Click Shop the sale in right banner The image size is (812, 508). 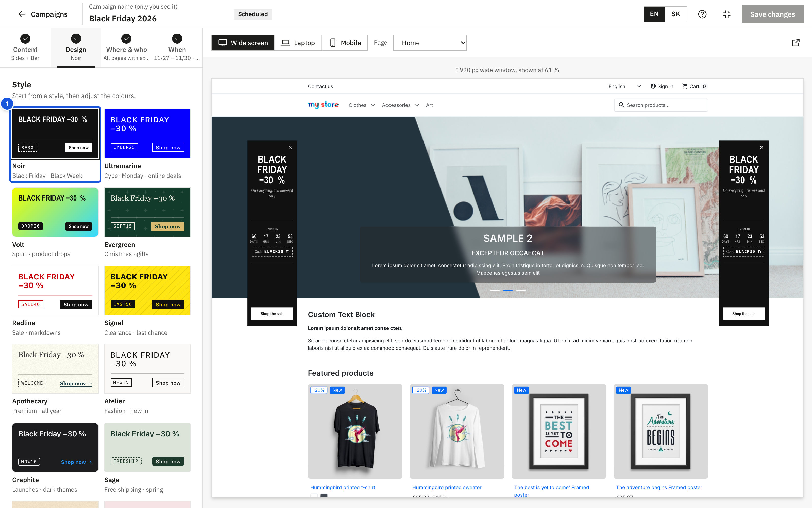(x=743, y=313)
